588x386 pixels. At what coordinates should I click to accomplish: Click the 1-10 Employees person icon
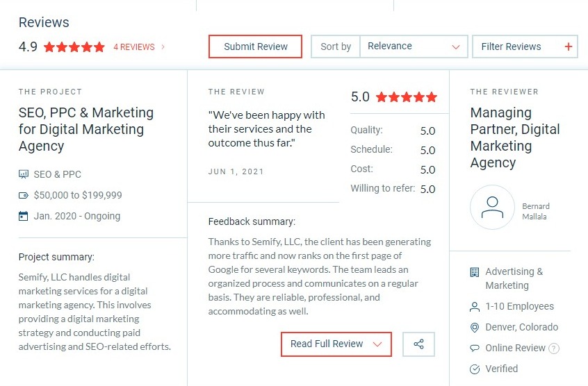pyautogui.click(x=475, y=307)
